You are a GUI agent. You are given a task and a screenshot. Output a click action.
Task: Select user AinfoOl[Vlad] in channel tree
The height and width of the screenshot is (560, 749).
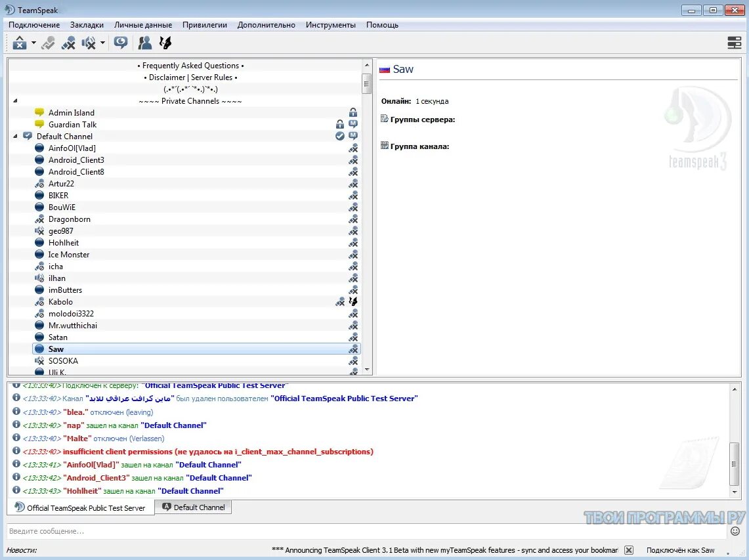[72, 148]
